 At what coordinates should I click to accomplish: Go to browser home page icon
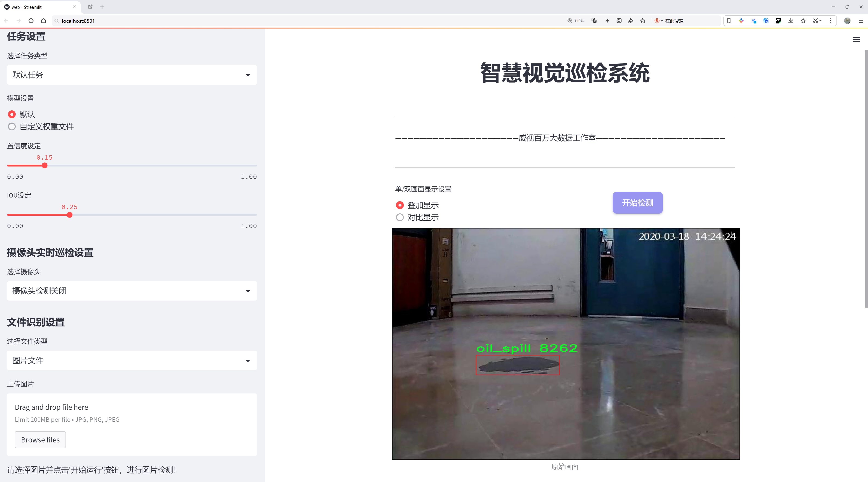click(43, 21)
